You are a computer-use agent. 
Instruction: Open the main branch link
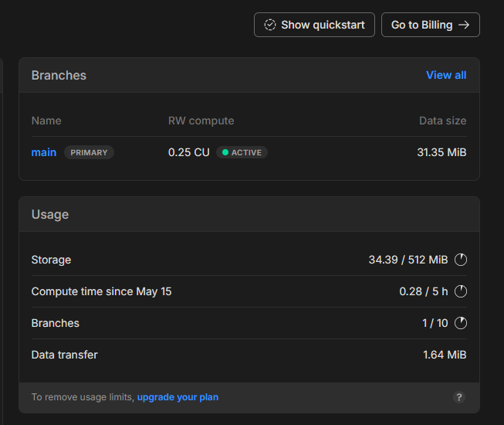pos(44,152)
